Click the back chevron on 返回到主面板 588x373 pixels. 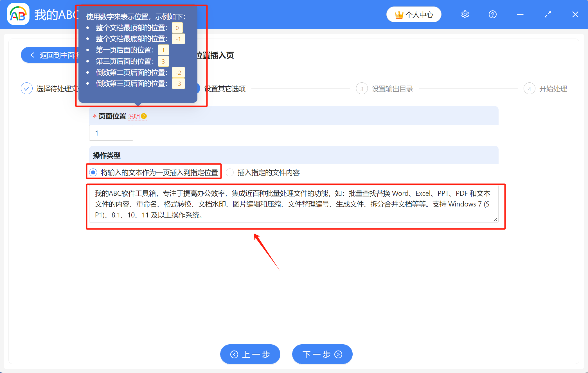click(x=32, y=55)
